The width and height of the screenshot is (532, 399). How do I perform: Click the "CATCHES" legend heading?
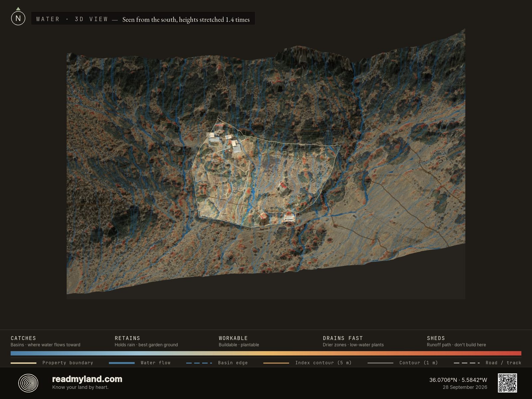coord(23,338)
